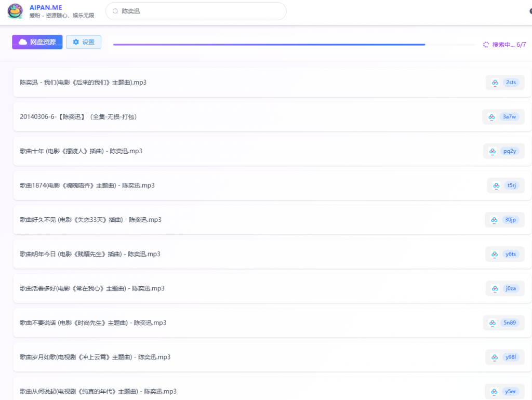Click the AIPAN.ME logo icon
Viewport: 532px width, 400px height.
[15, 11]
